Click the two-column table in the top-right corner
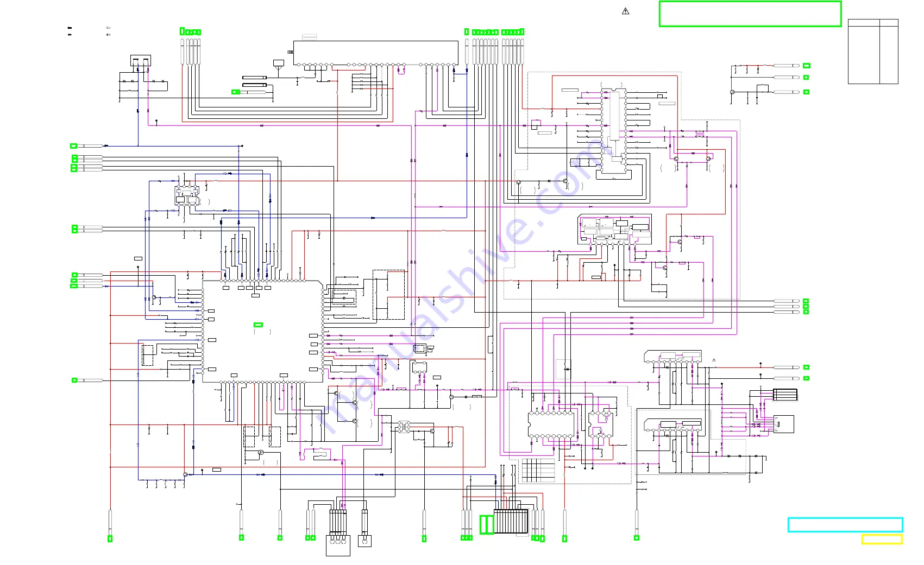 coord(873,52)
